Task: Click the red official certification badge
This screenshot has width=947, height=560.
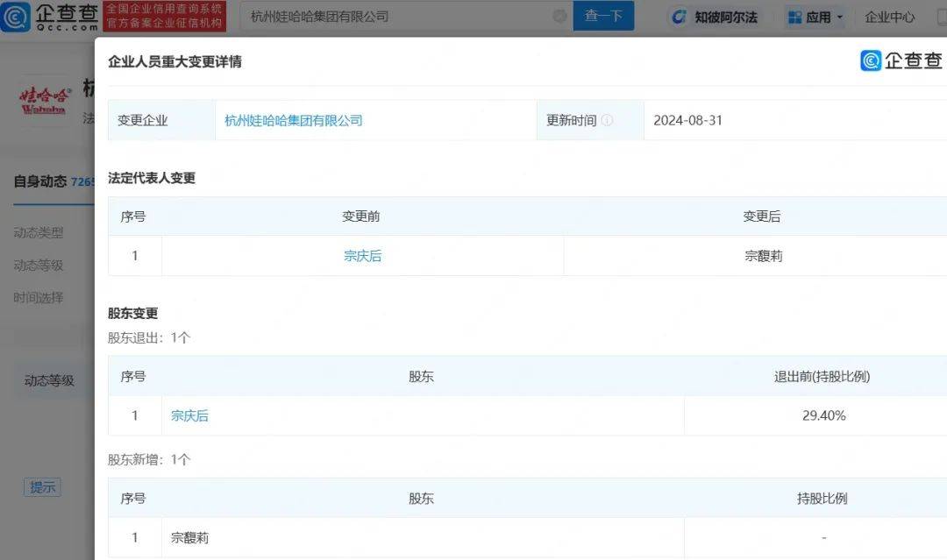Action: point(164,16)
